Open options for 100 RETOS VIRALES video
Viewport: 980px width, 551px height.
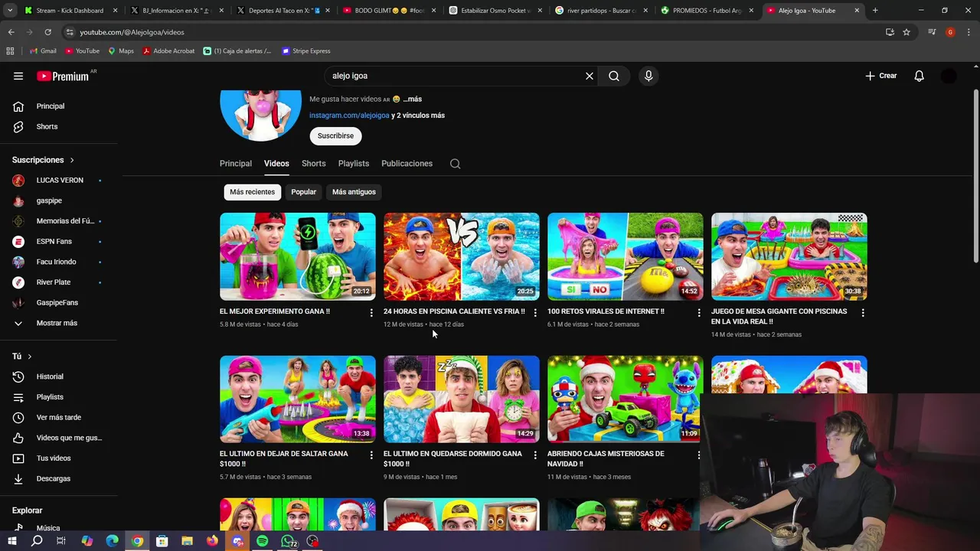[699, 312]
